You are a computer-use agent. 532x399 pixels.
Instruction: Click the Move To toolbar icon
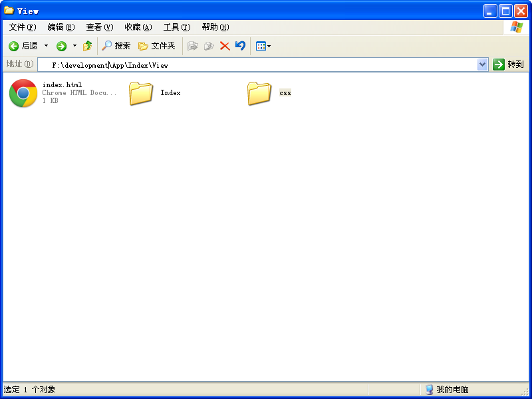click(x=193, y=46)
